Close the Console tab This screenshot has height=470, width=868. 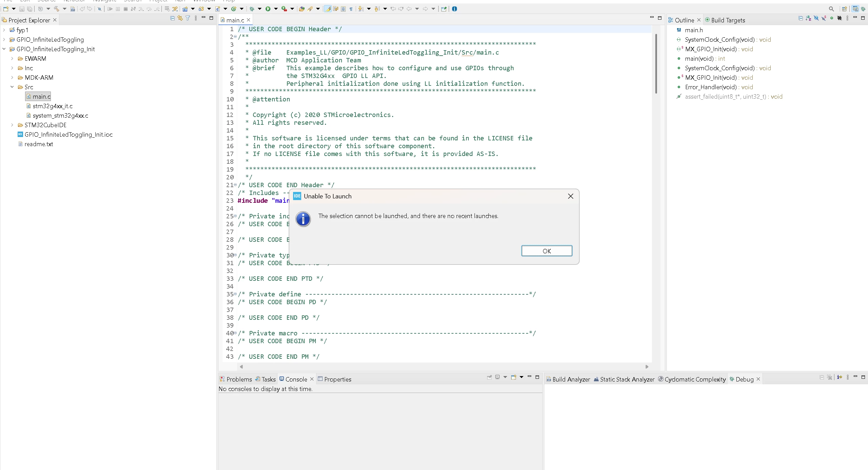click(312, 379)
